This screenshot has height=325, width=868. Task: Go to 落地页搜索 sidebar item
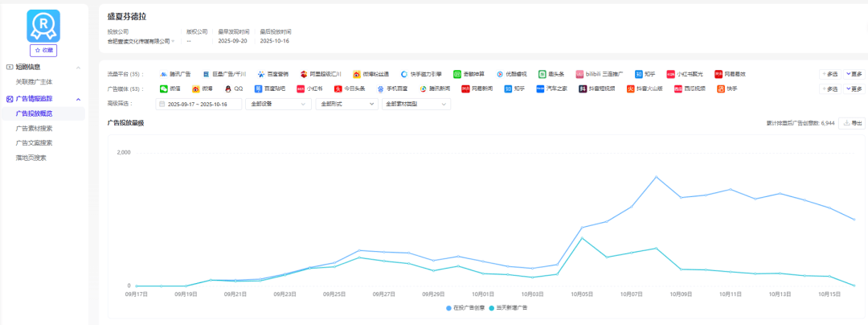click(x=31, y=158)
